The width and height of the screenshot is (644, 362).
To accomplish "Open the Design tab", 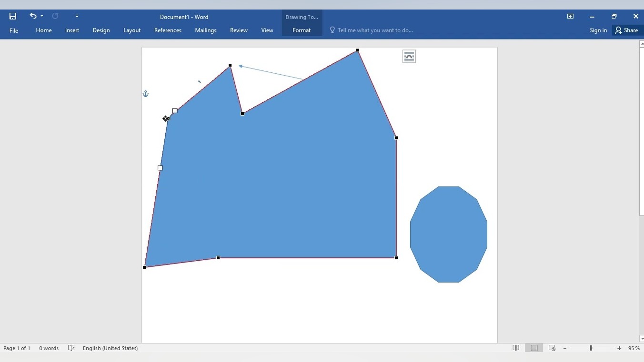I will (101, 30).
